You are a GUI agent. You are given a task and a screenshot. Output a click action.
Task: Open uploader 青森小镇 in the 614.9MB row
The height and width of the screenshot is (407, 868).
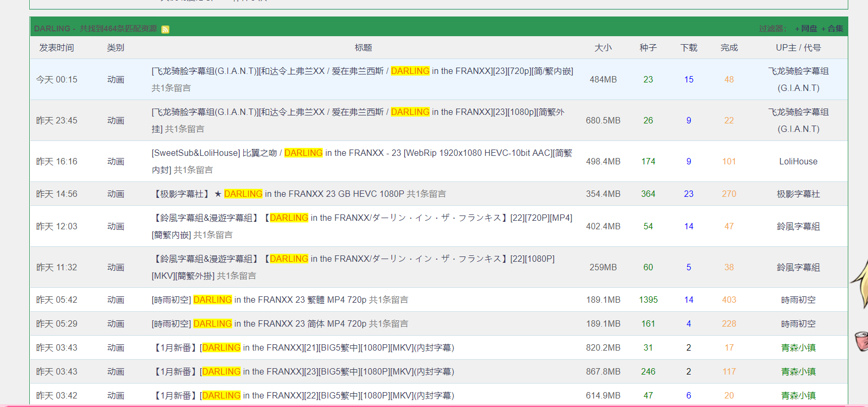(798, 396)
